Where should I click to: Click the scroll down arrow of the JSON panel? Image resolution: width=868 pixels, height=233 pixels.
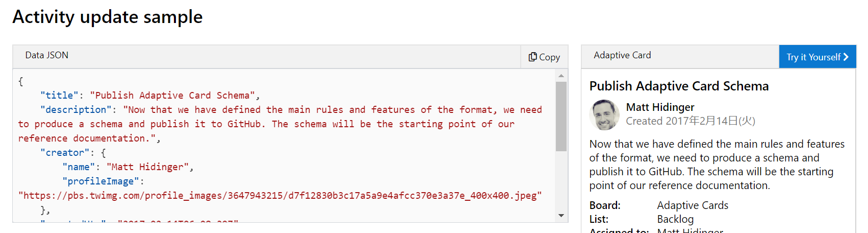pyautogui.click(x=561, y=216)
